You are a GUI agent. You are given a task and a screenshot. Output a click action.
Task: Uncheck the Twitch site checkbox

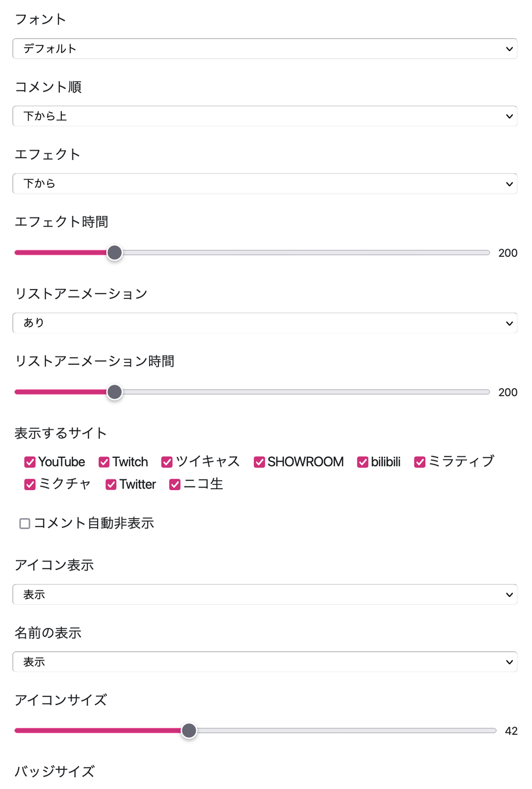coord(104,462)
